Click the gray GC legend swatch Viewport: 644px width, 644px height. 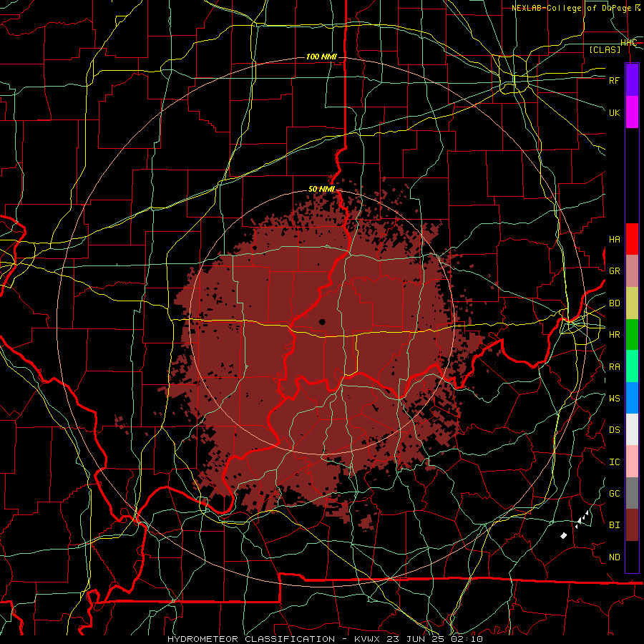tap(632, 493)
